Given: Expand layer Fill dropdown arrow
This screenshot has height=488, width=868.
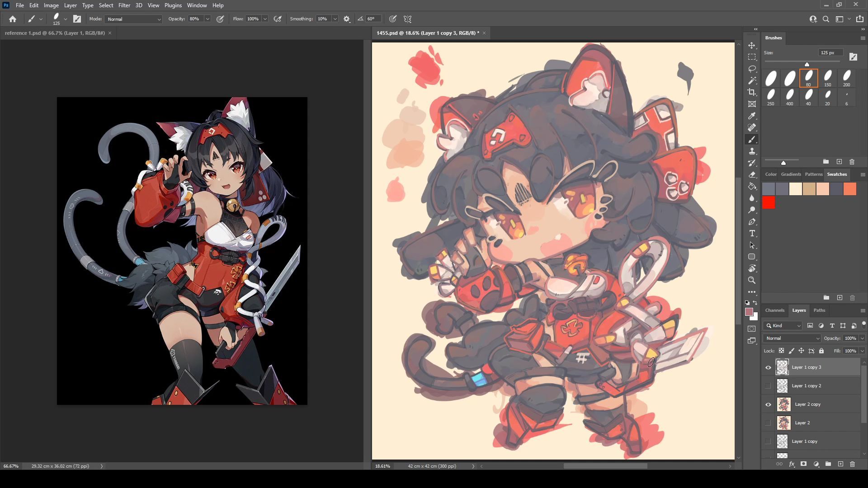Looking at the screenshot, I should (x=862, y=351).
